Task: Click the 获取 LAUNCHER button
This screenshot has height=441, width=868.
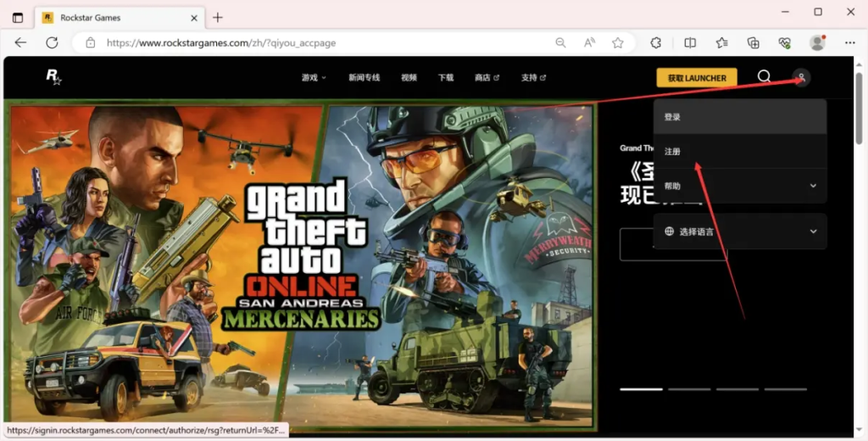Action: pos(697,77)
